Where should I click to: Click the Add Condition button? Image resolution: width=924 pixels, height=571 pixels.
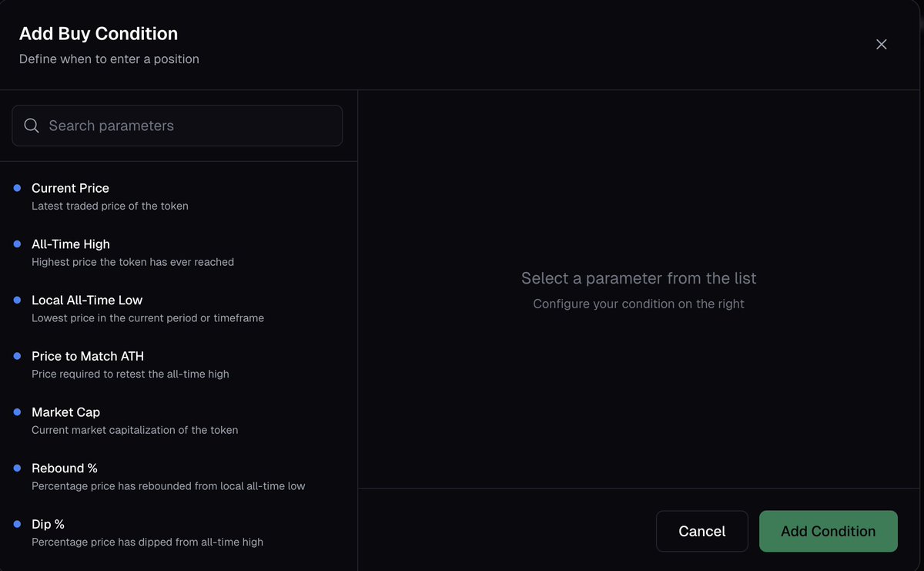click(829, 531)
